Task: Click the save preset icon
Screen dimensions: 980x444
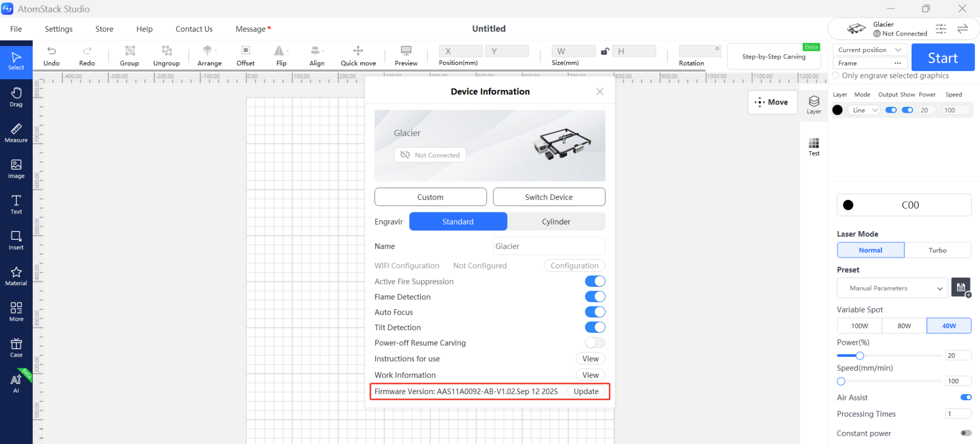Action: coord(961,287)
